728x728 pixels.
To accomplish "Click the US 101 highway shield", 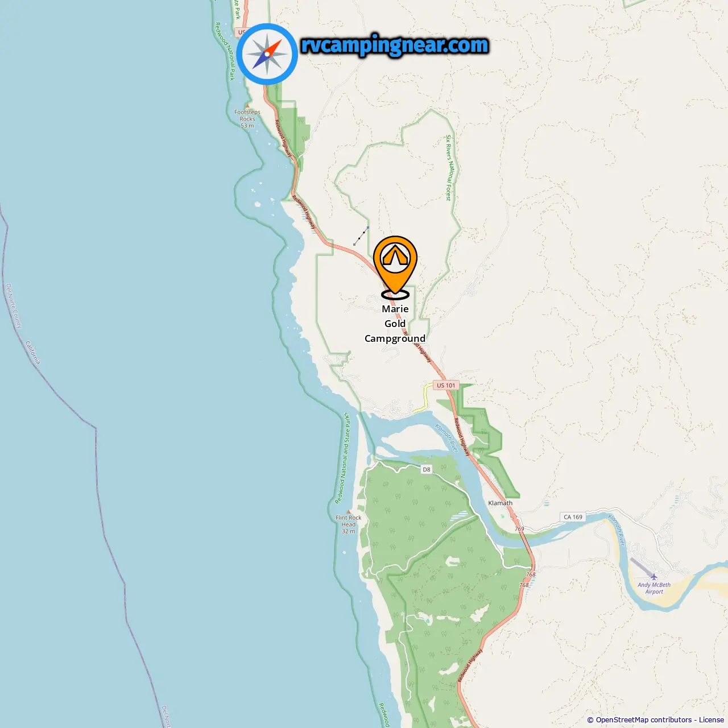I will (446, 385).
